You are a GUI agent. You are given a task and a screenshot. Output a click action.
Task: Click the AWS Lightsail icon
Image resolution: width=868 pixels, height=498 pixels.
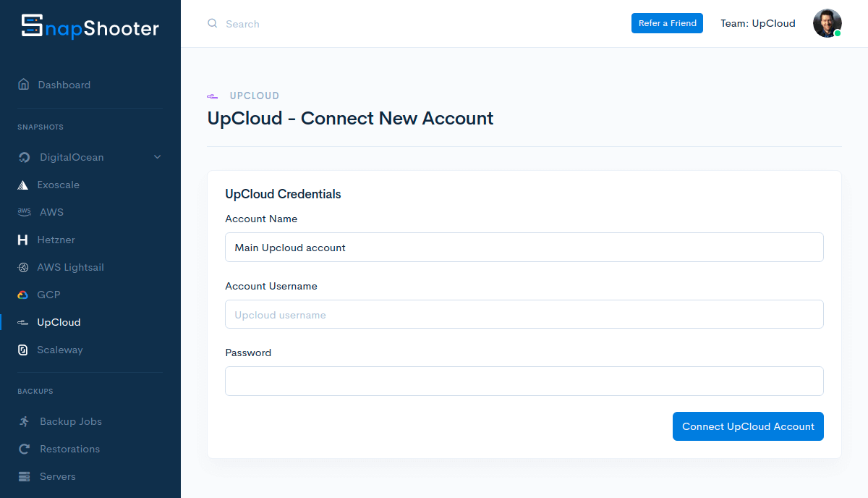(23, 267)
